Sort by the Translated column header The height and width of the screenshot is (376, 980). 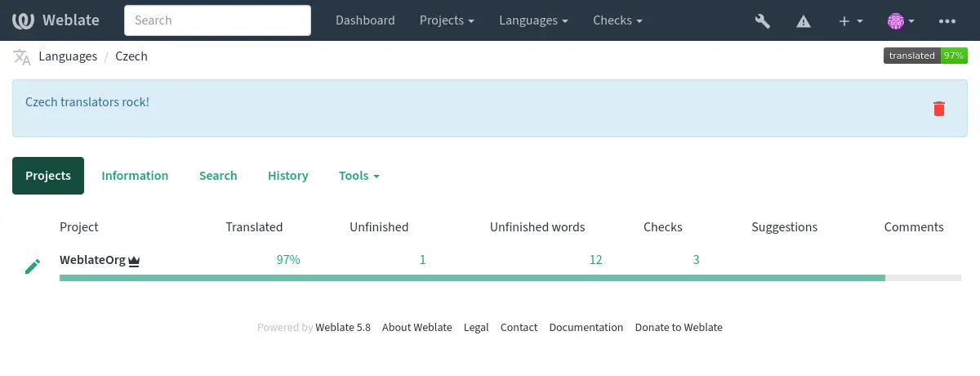[254, 227]
